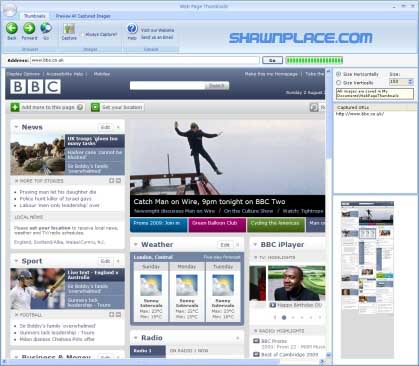The width and height of the screenshot is (419, 366).
Task: Open the round application menu orb
Action: click(9, 10)
